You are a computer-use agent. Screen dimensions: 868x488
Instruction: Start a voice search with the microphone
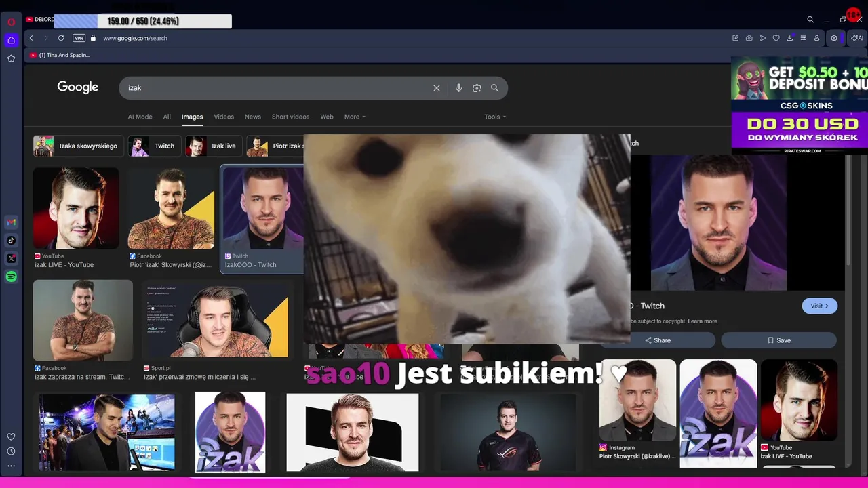coord(458,88)
